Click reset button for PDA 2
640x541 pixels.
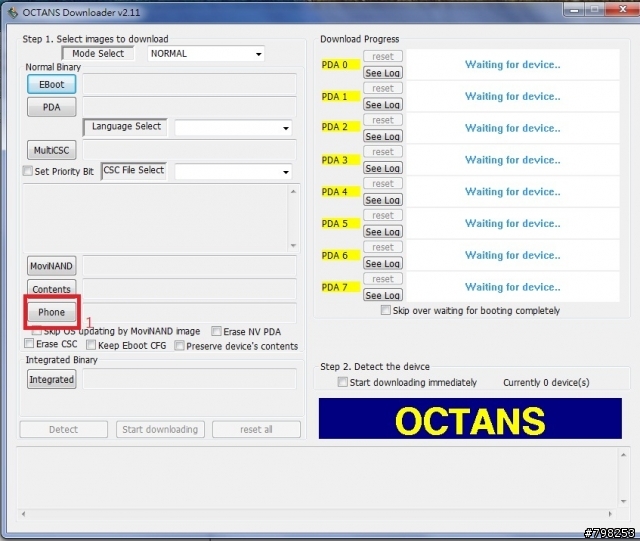[383, 120]
